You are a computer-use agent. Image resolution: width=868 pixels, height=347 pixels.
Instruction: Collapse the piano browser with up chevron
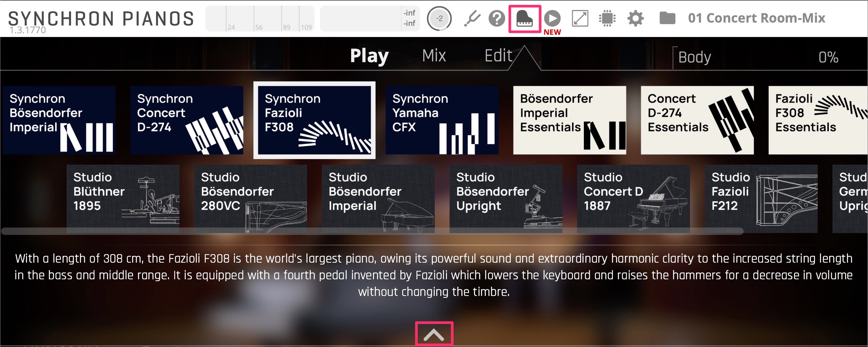(434, 334)
